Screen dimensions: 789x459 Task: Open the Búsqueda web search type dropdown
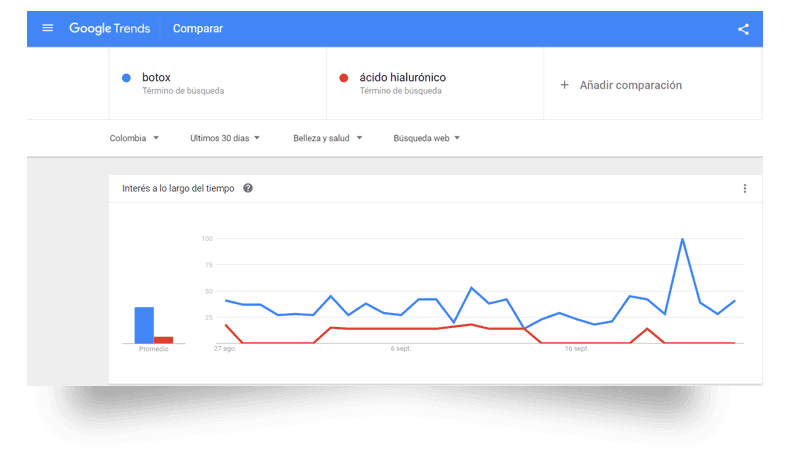coord(426,138)
